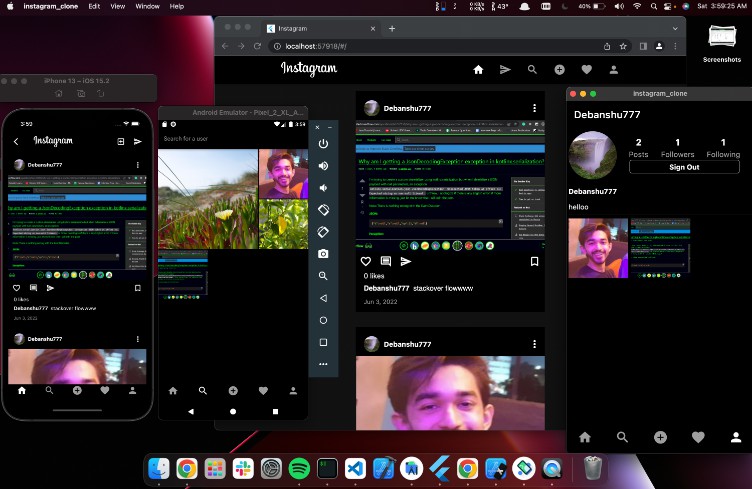Rotate emulator left

point(323,210)
